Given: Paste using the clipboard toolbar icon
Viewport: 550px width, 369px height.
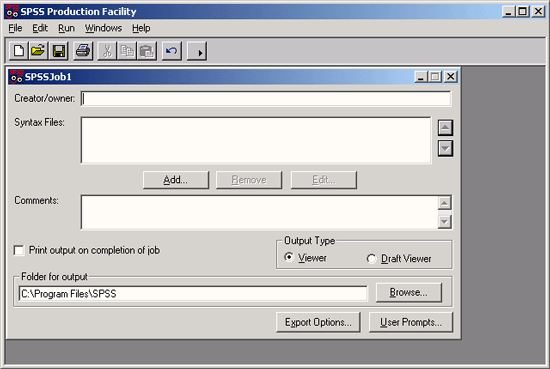Looking at the screenshot, I should click(x=147, y=51).
